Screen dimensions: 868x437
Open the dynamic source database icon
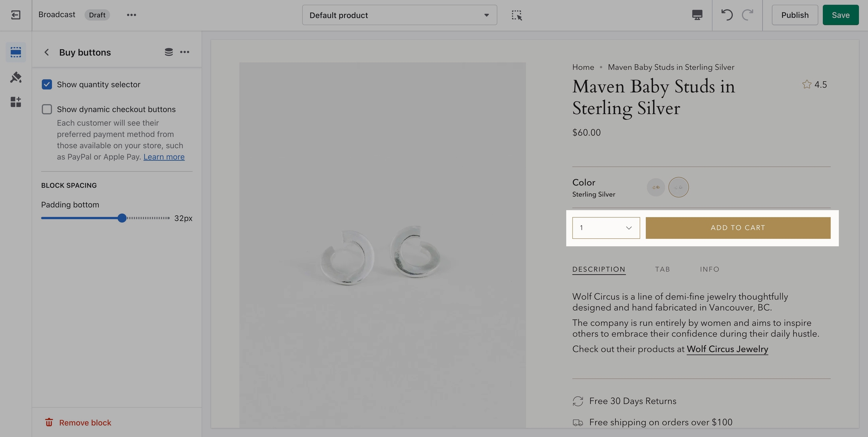tap(168, 52)
